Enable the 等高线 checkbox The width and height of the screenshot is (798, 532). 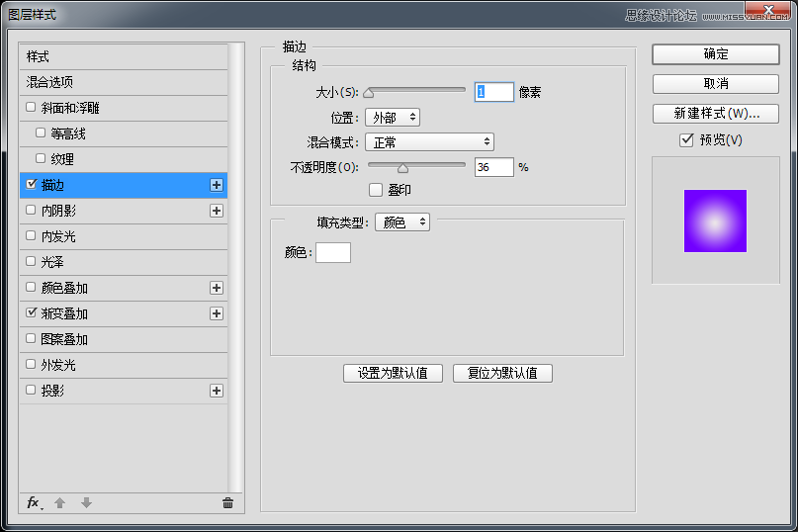pos(41,133)
